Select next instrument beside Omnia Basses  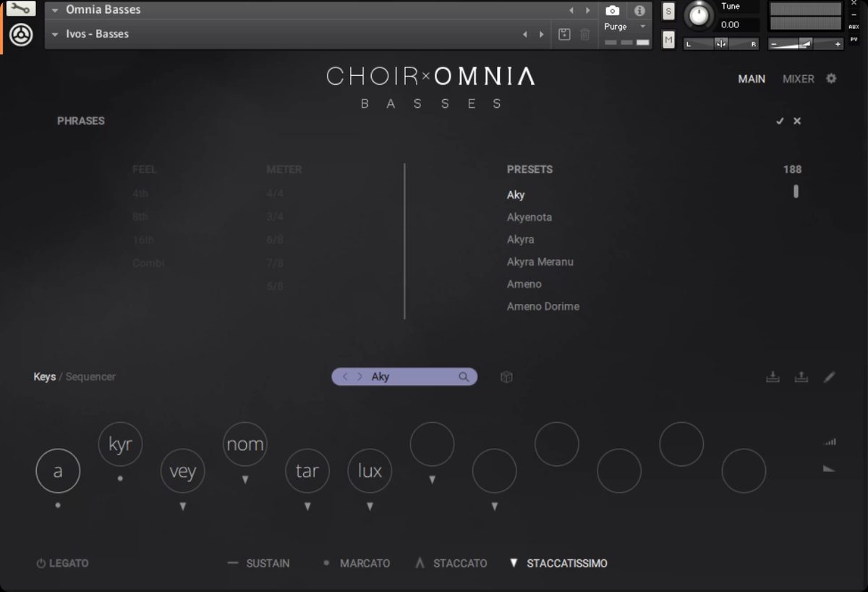point(587,10)
